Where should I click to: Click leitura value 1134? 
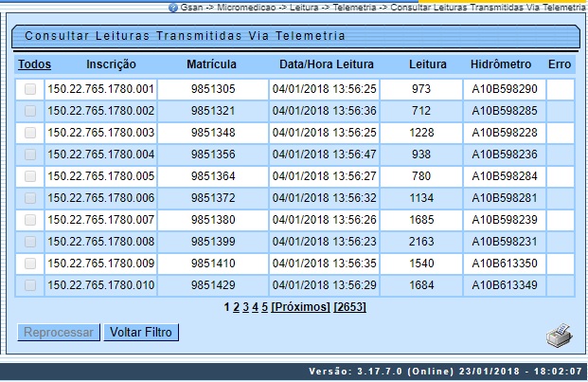click(421, 198)
